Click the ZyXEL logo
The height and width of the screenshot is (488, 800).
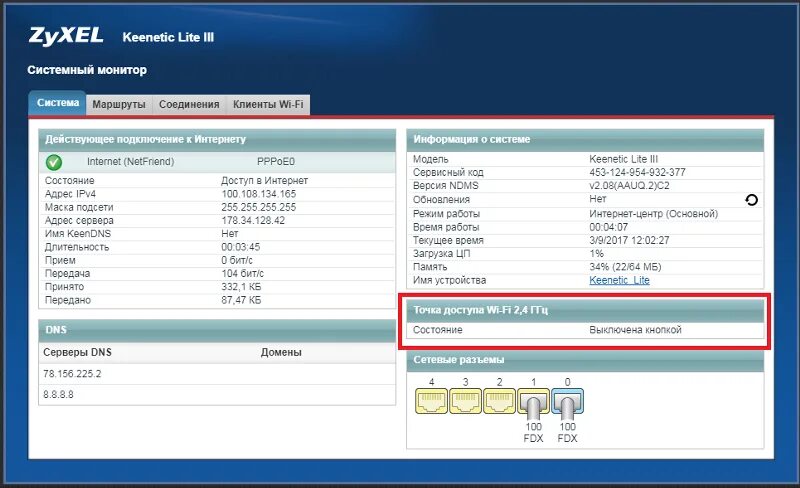(66, 36)
